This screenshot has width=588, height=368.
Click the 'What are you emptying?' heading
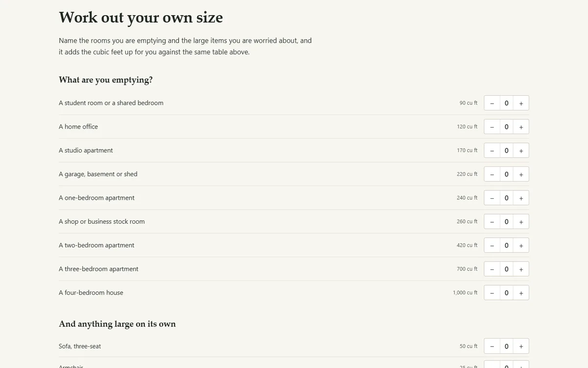pos(105,80)
